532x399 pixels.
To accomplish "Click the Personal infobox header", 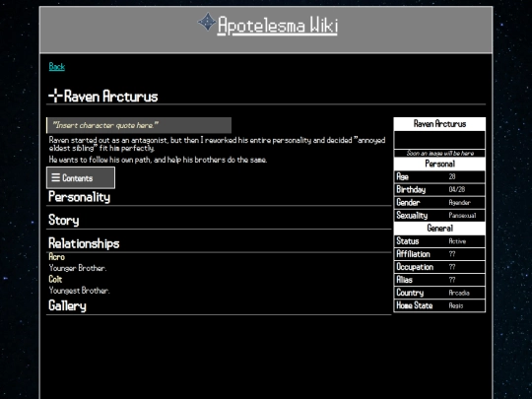I will tap(439, 164).
